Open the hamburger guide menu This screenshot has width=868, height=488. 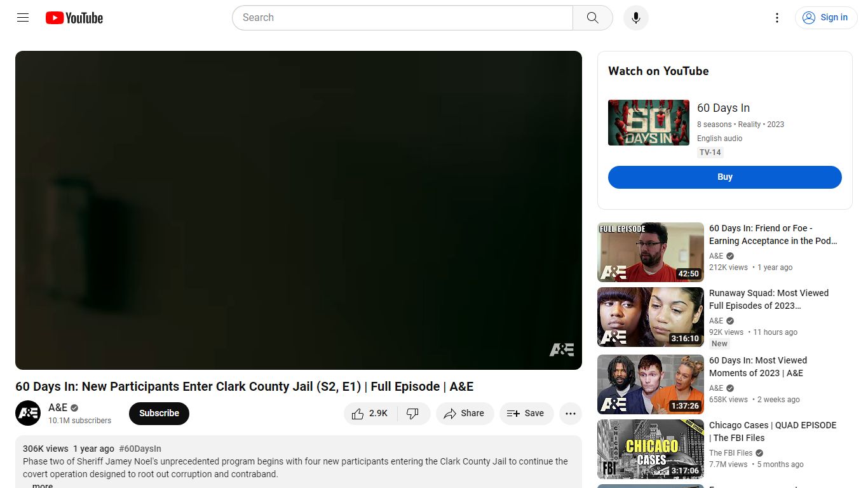pyautogui.click(x=23, y=18)
